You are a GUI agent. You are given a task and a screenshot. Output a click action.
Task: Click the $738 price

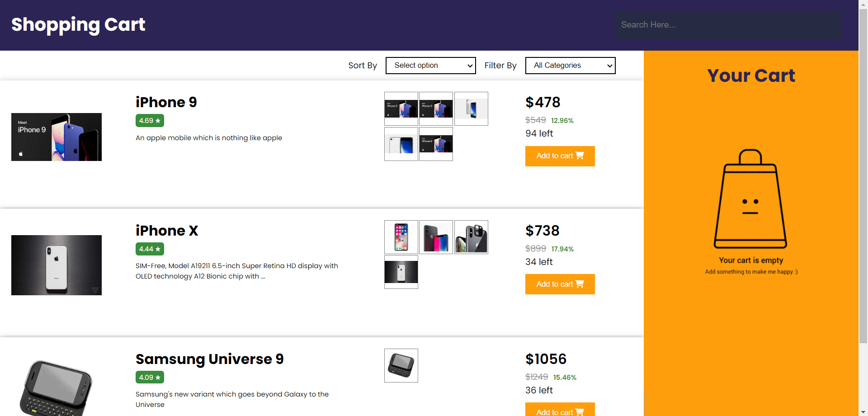(x=542, y=231)
